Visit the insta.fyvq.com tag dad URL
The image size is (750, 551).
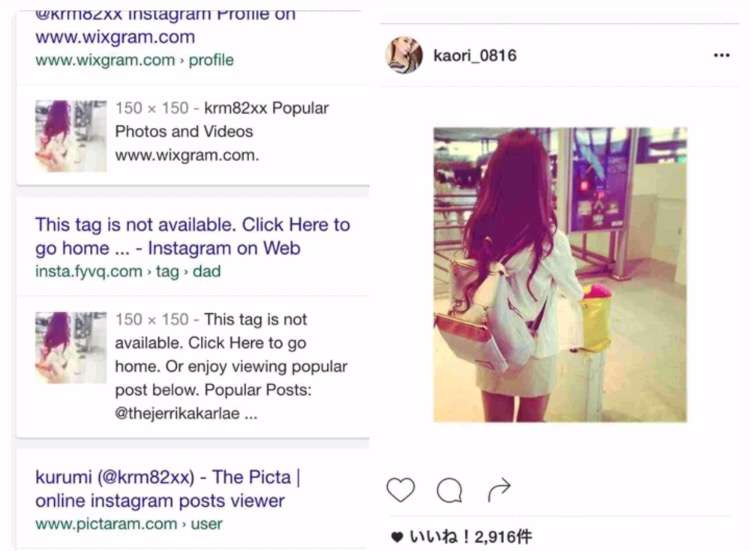[x=128, y=272]
